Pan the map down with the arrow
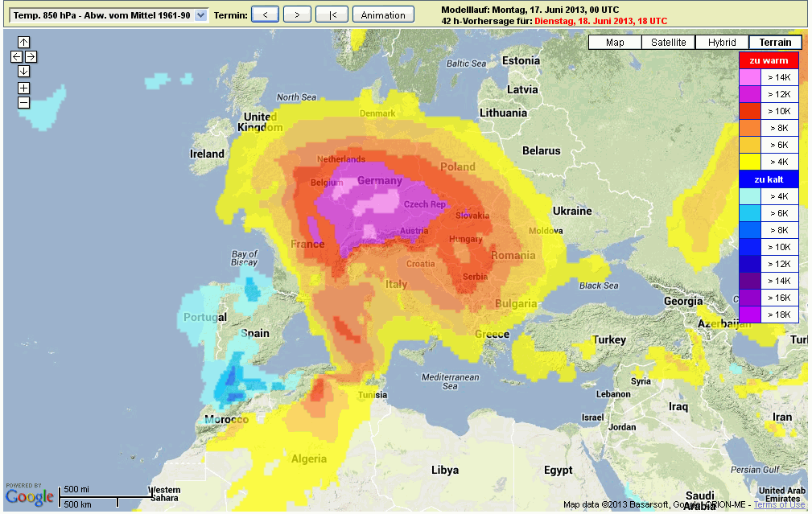The height and width of the screenshot is (514, 812). coord(24,71)
